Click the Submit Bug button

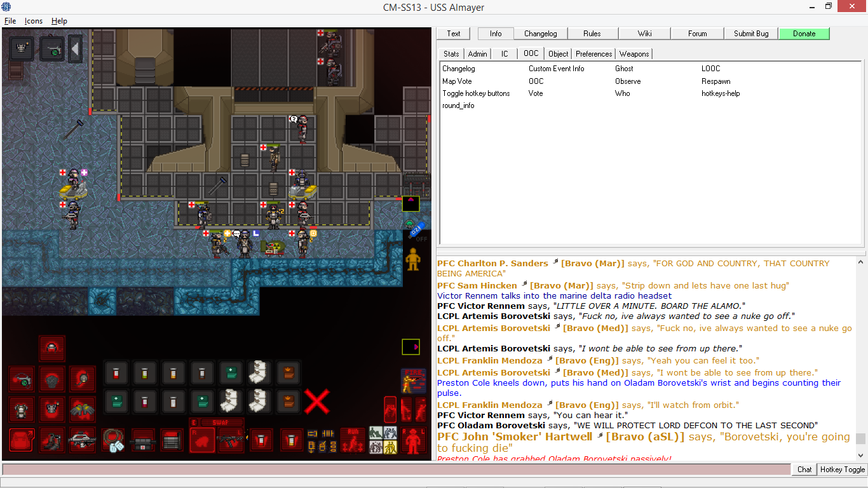point(751,34)
